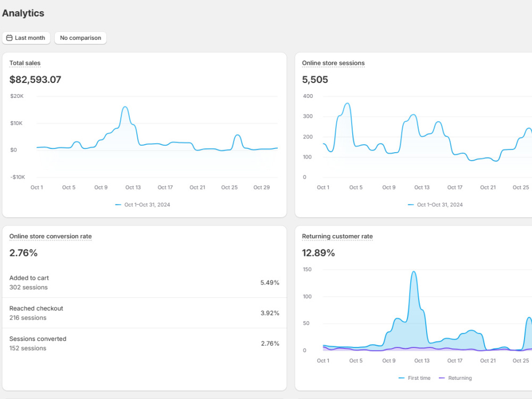Click the Oct 13 peak on Total sales chart
The image size is (532, 399).
click(125, 107)
